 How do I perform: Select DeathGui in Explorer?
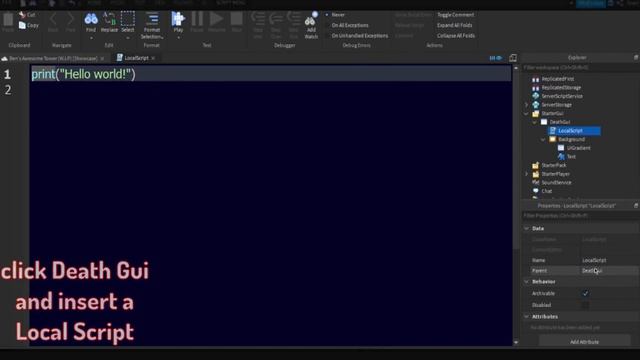coord(560,122)
